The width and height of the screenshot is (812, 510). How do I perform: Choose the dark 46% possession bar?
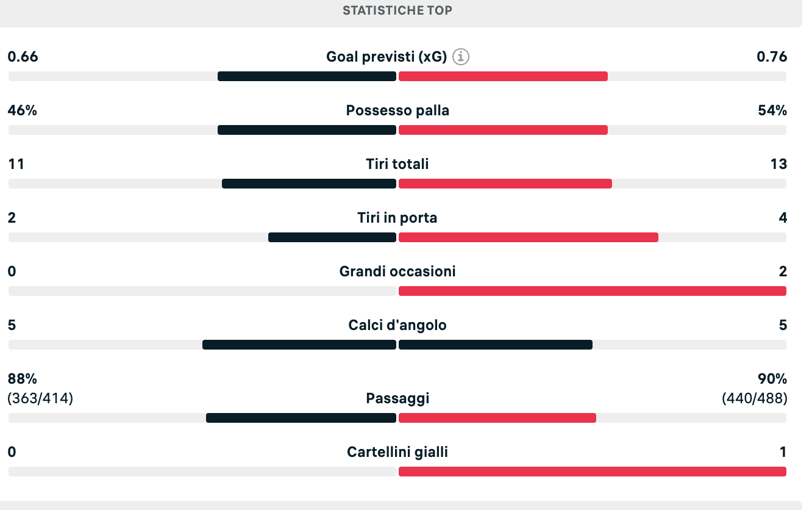[307, 130]
